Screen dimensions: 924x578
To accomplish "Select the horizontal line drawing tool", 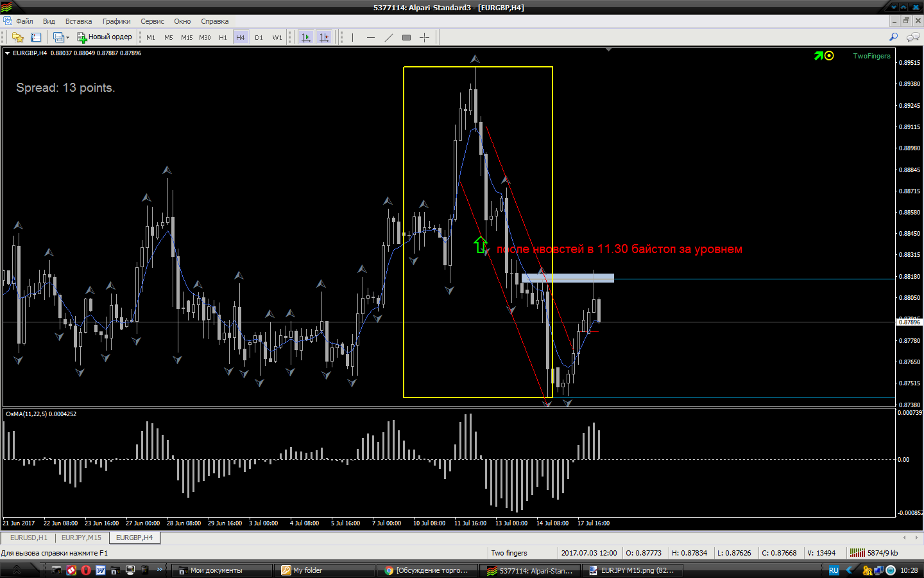I will pyautogui.click(x=370, y=37).
